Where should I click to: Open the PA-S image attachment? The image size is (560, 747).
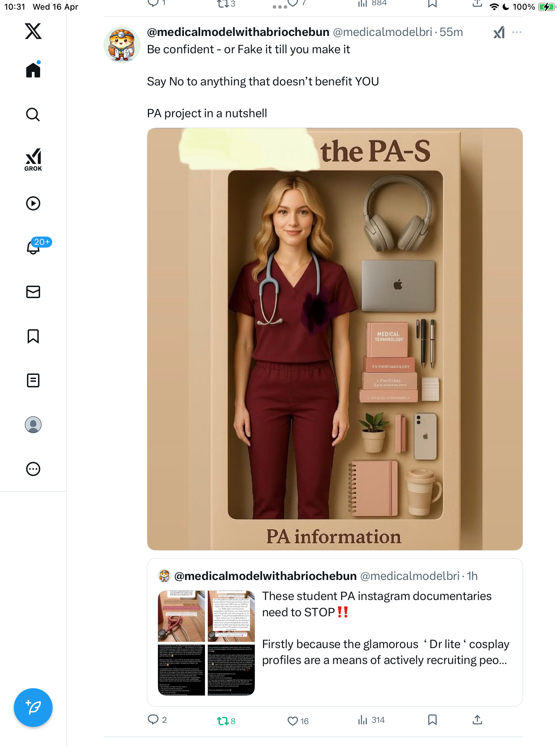(335, 339)
